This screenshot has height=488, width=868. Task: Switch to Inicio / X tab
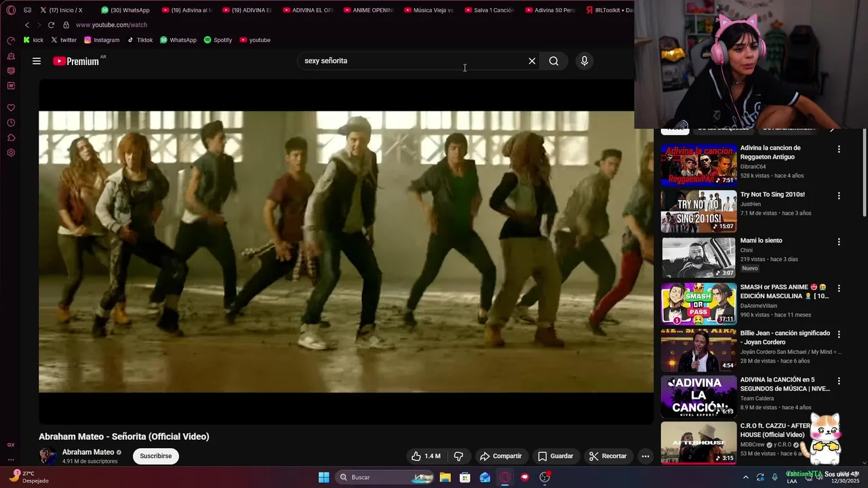tap(61, 10)
